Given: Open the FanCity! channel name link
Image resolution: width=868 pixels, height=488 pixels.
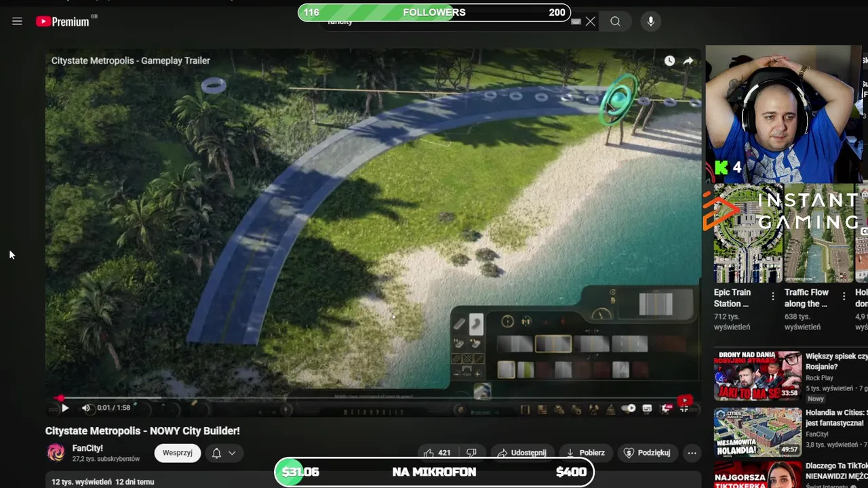Looking at the screenshot, I should coord(87,448).
